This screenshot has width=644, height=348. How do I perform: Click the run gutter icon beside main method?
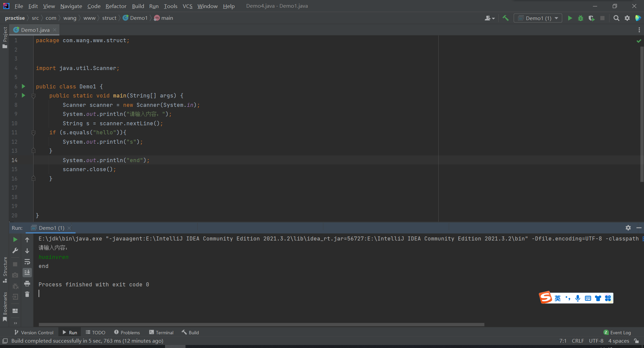(x=23, y=95)
